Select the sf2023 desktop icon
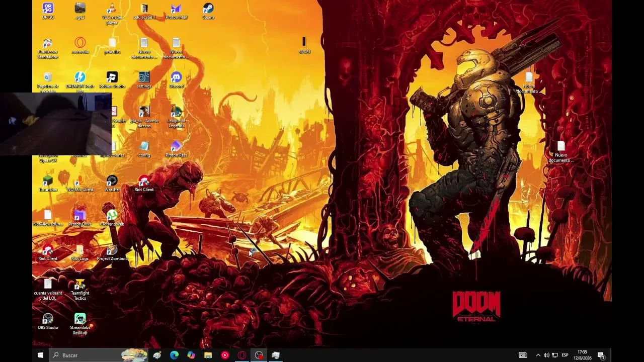The height and width of the screenshot is (362, 644). [304, 46]
